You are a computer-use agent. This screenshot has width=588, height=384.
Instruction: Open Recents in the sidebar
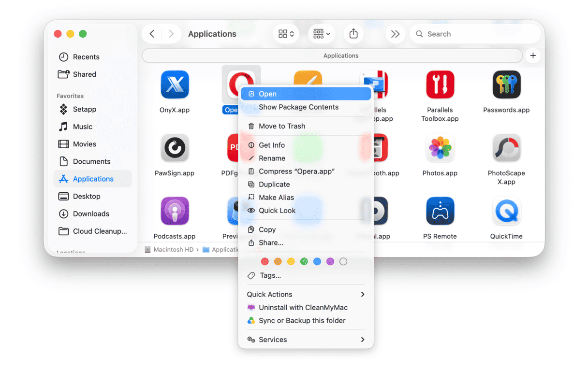[92, 57]
